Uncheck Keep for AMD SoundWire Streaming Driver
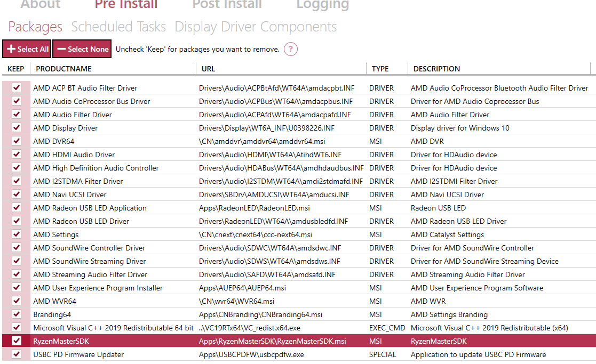 point(17,261)
